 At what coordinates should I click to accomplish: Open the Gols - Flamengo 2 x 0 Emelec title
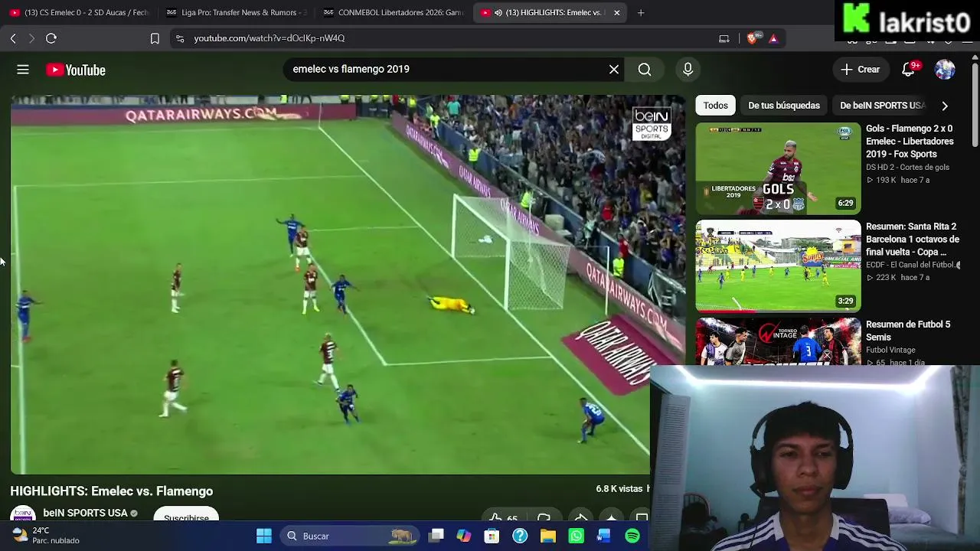coord(910,142)
